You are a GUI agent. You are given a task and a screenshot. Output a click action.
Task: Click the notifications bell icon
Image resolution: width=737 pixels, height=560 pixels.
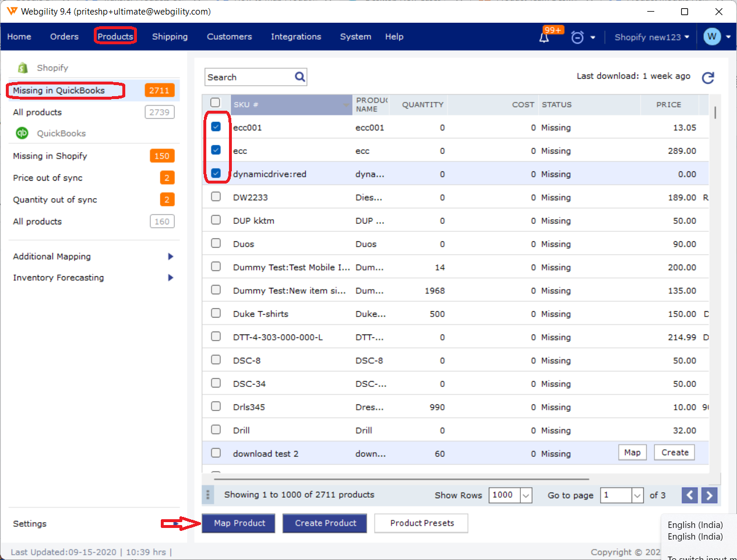click(544, 37)
